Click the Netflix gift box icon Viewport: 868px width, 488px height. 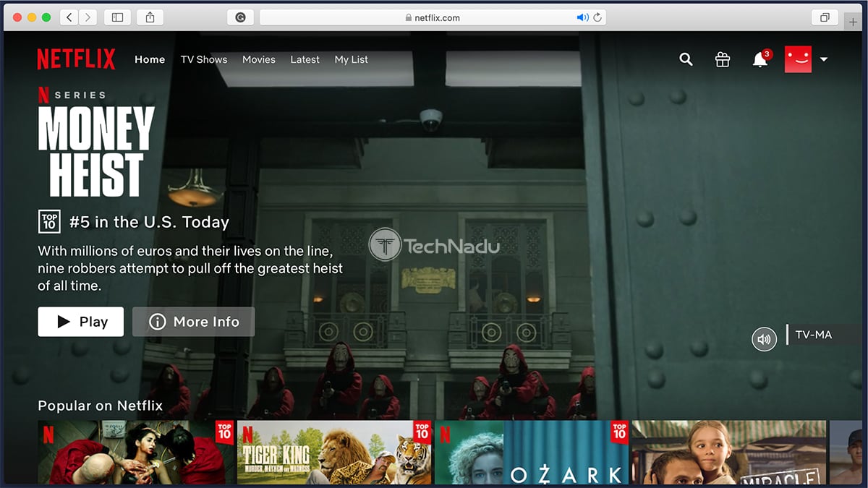pyautogui.click(x=723, y=59)
